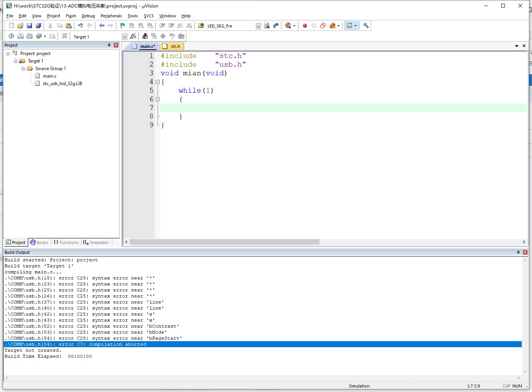Open the Flash menu
The width and height of the screenshot is (532, 392).
coord(71,16)
